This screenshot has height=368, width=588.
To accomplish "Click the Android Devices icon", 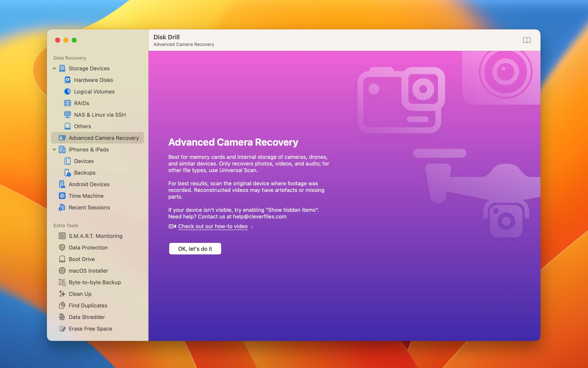I will [62, 184].
